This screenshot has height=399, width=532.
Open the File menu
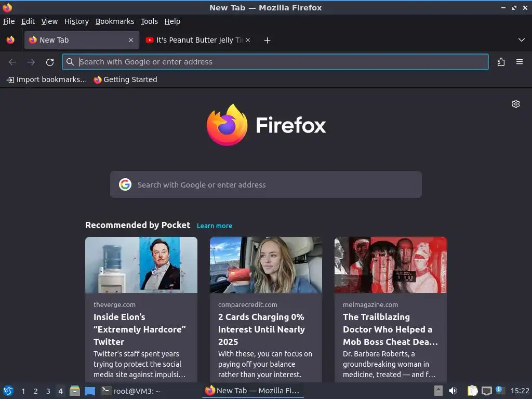(9, 21)
